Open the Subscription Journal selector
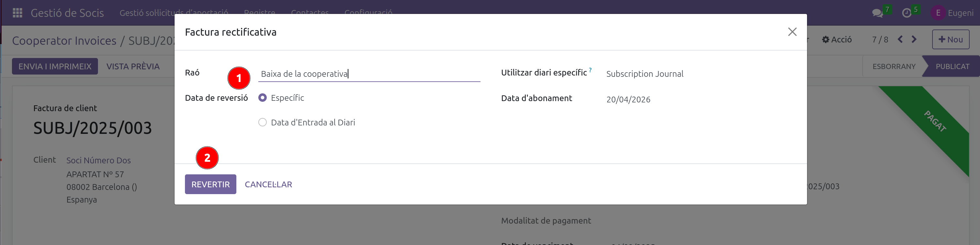Screen dimensions: 980x245 (645, 74)
